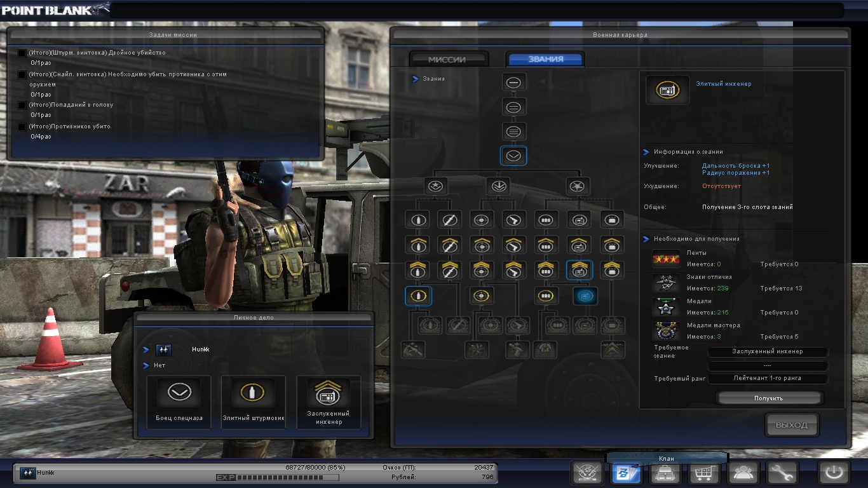
Task: Switch to the ЗВАНИЯ tab
Action: coord(545,59)
